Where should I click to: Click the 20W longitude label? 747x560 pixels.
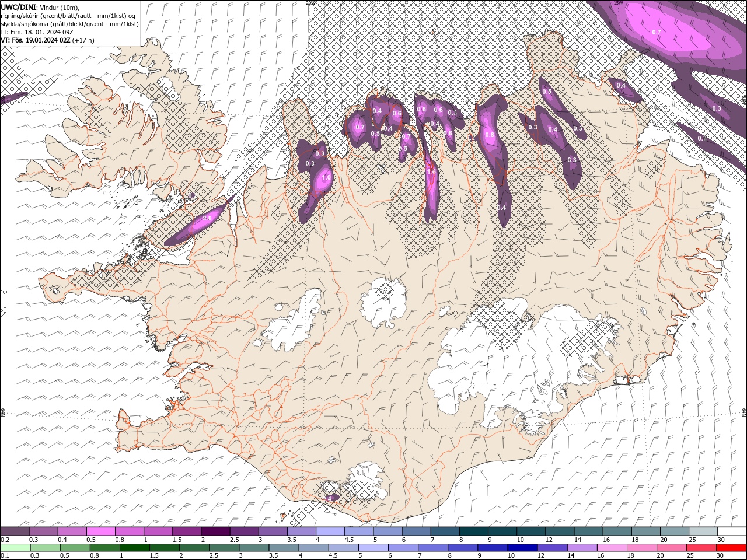(310, 3)
